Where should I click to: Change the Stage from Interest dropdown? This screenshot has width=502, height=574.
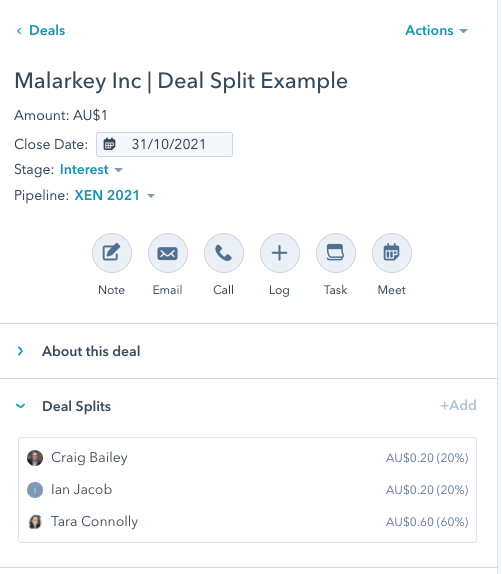[91, 169]
